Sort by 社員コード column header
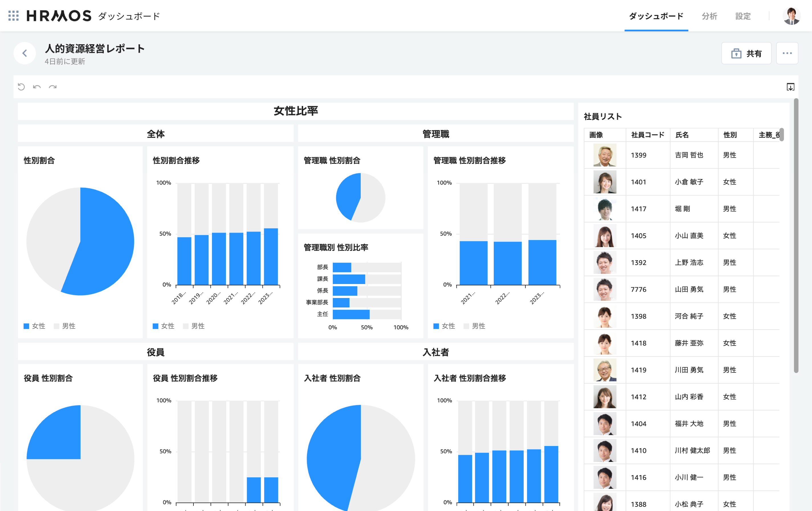 point(647,135)
